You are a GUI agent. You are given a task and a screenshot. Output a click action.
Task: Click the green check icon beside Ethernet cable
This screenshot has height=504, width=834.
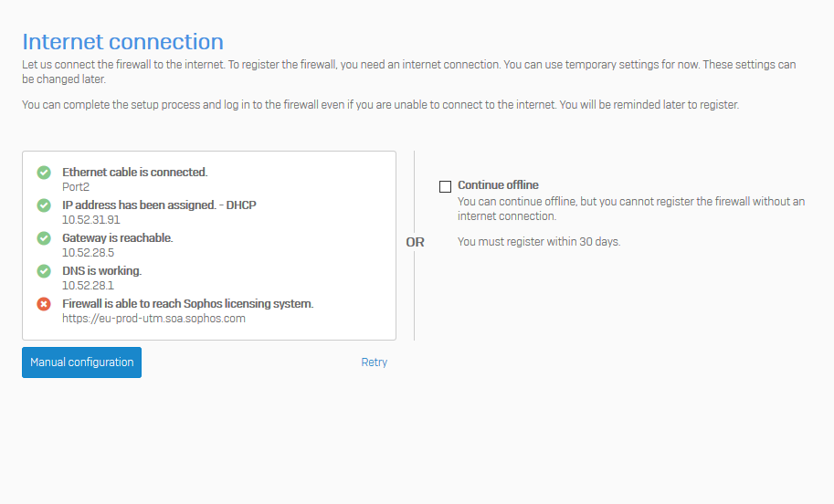coord(44,173)
